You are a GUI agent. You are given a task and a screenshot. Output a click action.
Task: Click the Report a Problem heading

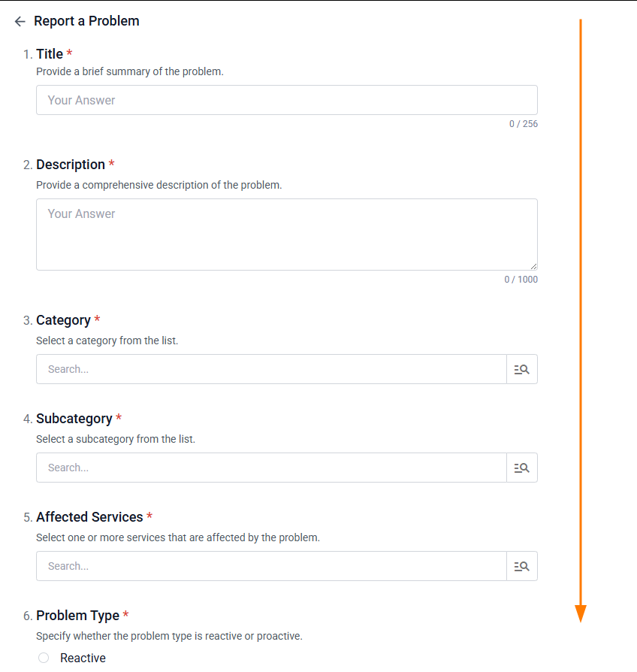[x=86, y=21]
